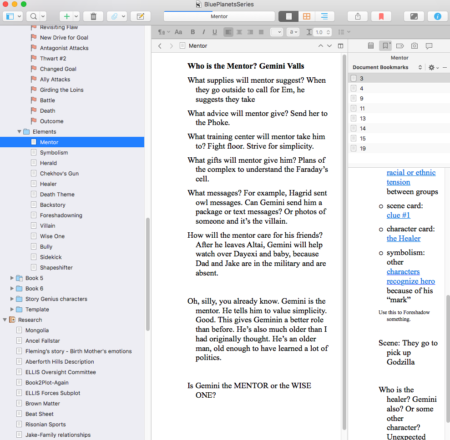Viewport: 450px width, 440px height.
Task: Open inspector Snapshots camera tab
Action: click(x=414, y=46)
